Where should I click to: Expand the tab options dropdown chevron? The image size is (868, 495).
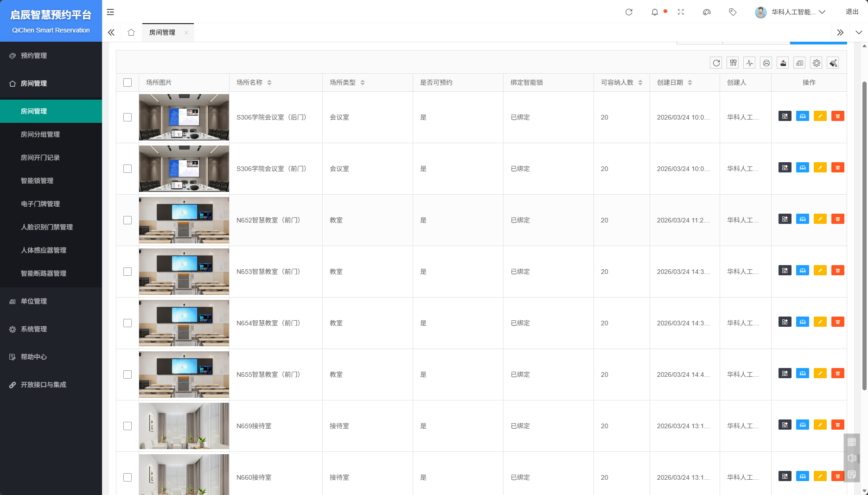point(858,32)
